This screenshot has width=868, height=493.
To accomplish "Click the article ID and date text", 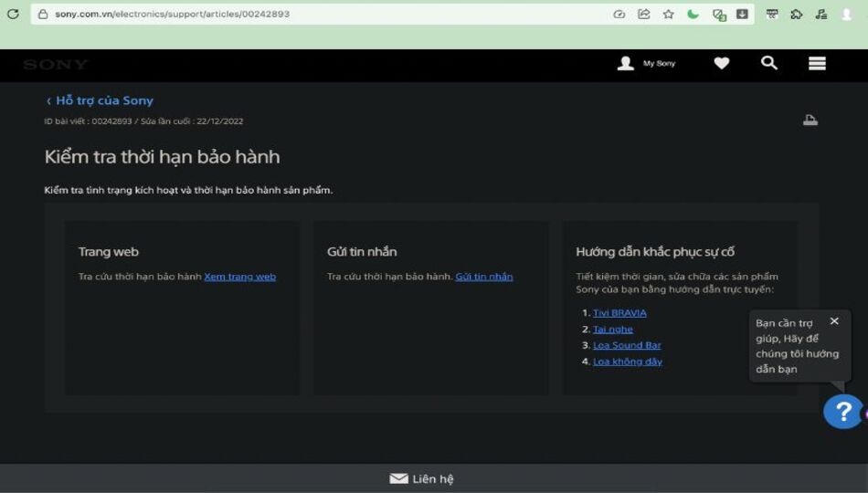I will (143, 121).
